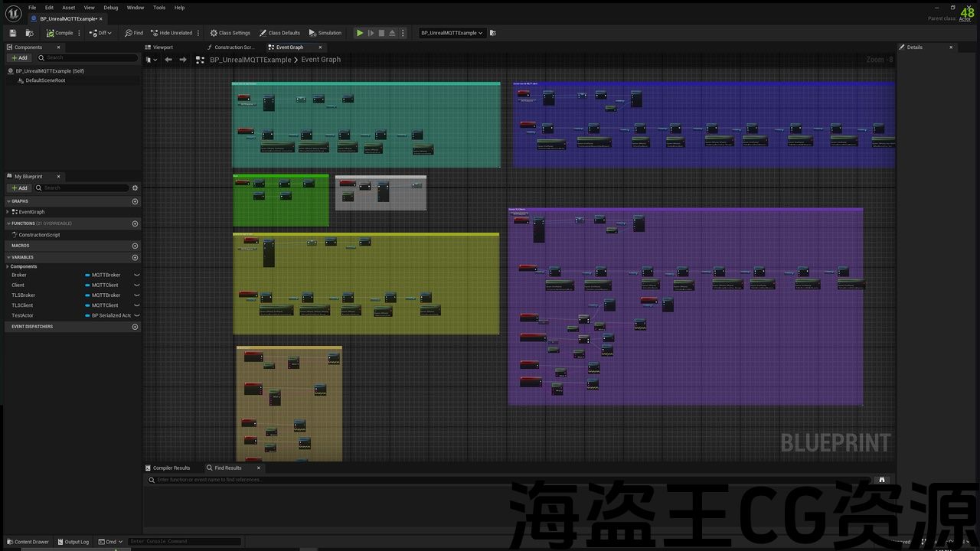Collapse the Variables section

8,257
